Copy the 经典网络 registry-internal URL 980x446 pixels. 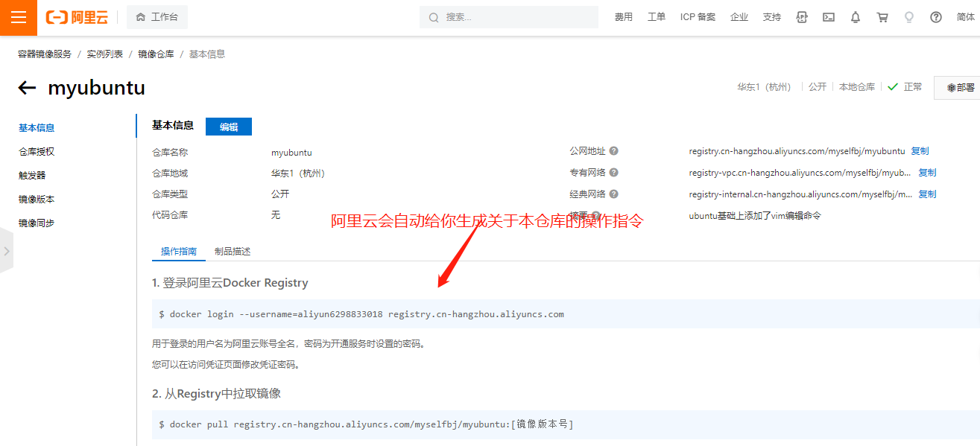coord(927,194)
